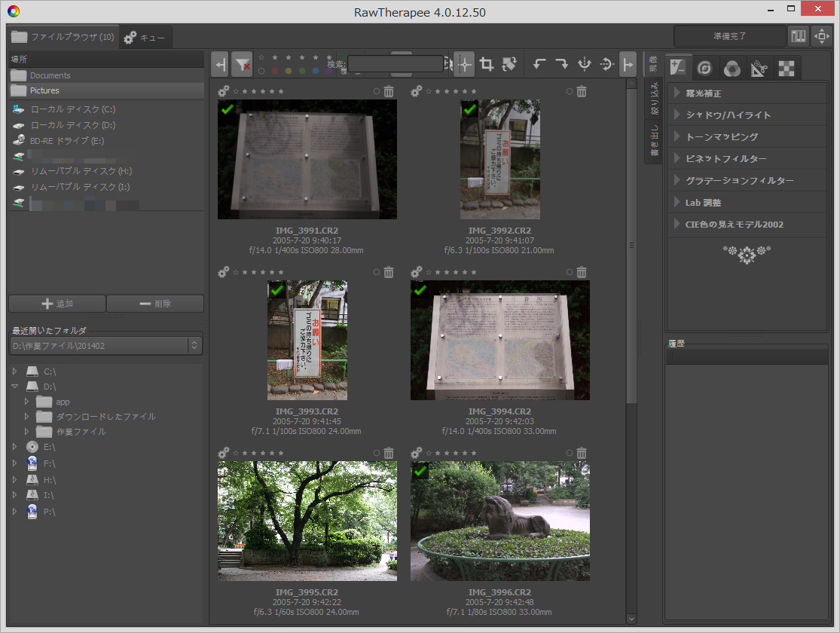Viewport: 840px width, 633px height.
Task: Select the Crop tool in the toolbar
Action: [487, 64]
